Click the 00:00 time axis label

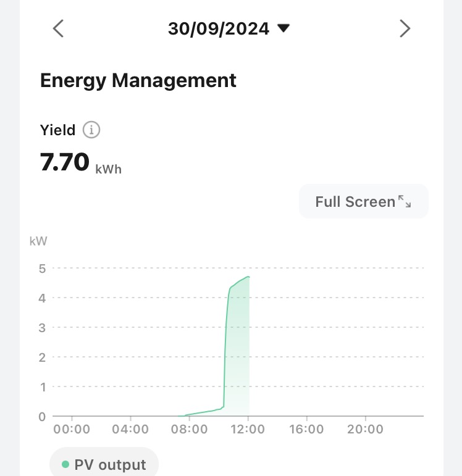(72, 429)
